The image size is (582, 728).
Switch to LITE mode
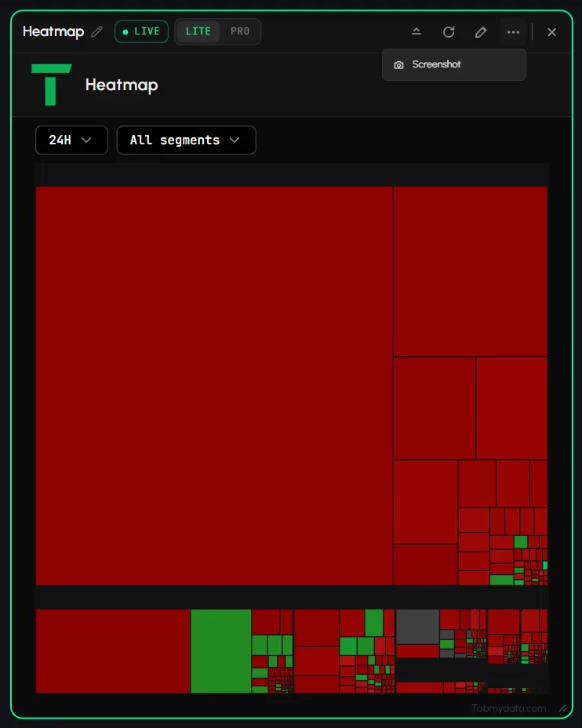(x=198, y=31)
